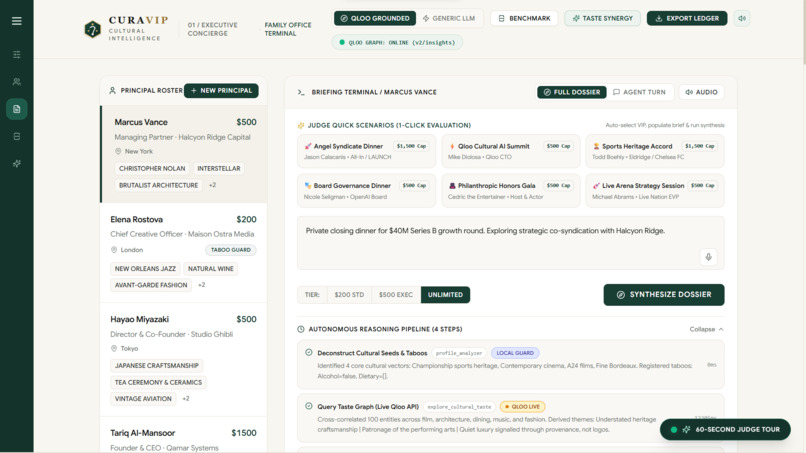Screen dimensions: 806x453
Task: Select the Marcus Vance principal
Action: (184, 154)
